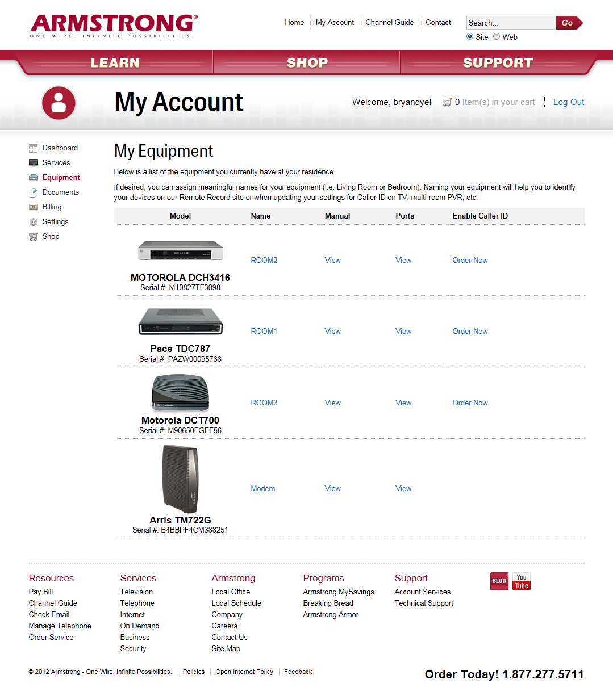Select Dashboard text in sidebar
This screenshot has height=700, width=613.
click(x=60, y=148)
